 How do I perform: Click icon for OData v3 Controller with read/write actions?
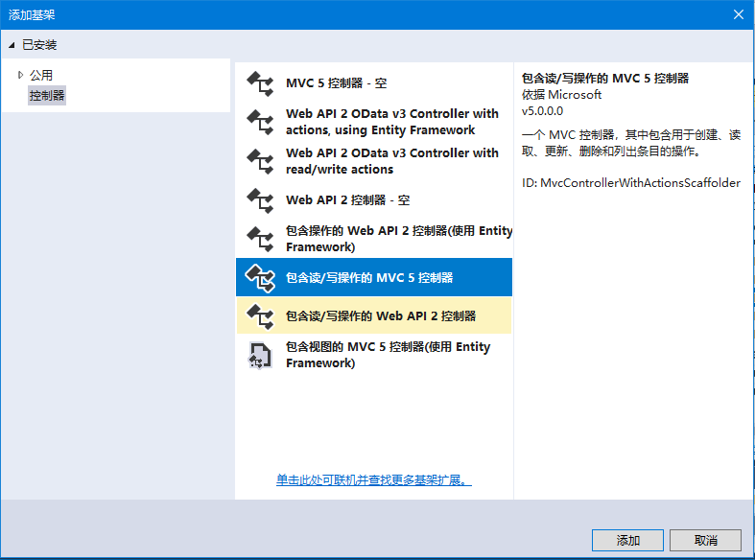[260, 161]
